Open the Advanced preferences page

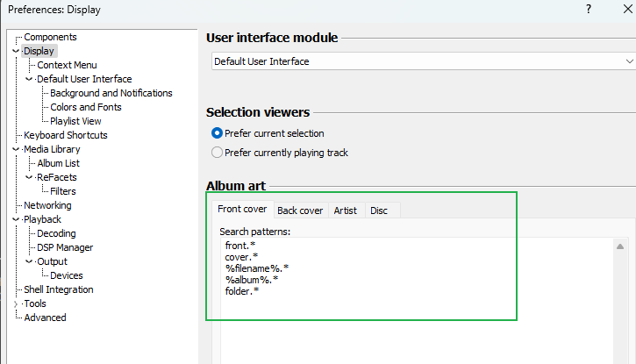[x=45, y=318]
